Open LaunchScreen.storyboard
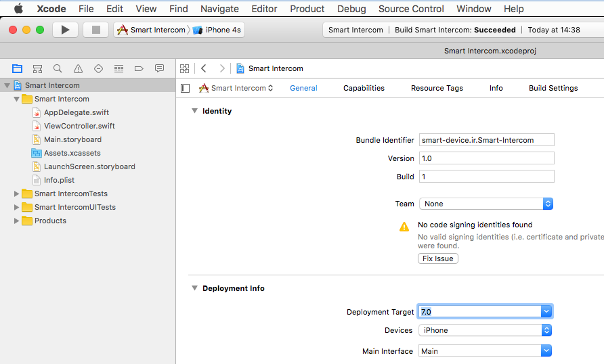This screenshot has height=364, width=604. [x=89, y=166]
